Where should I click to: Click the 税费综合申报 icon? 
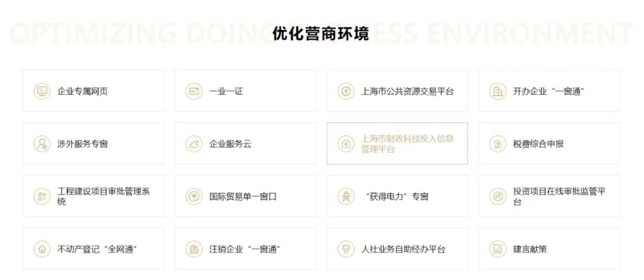(x=497, y=144)
